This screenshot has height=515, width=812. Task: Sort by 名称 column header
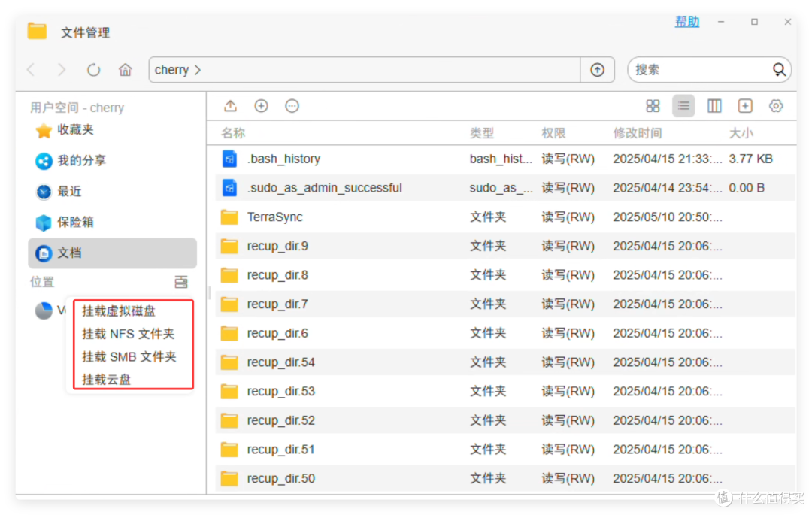point(233,134)
